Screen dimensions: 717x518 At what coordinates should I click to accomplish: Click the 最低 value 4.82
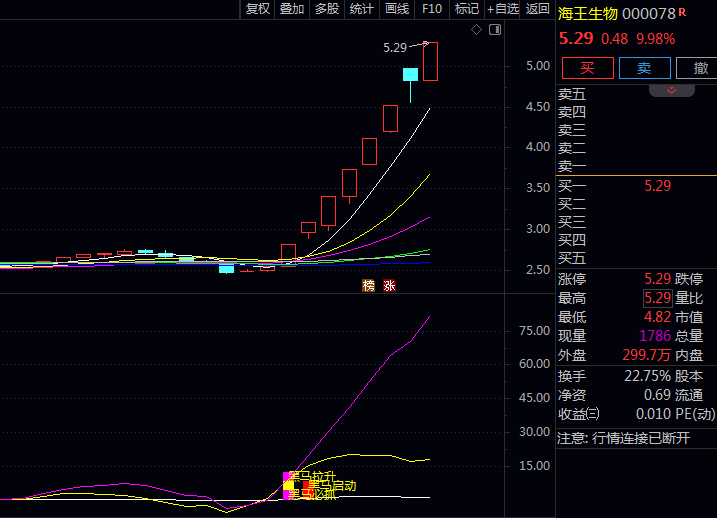658,317
